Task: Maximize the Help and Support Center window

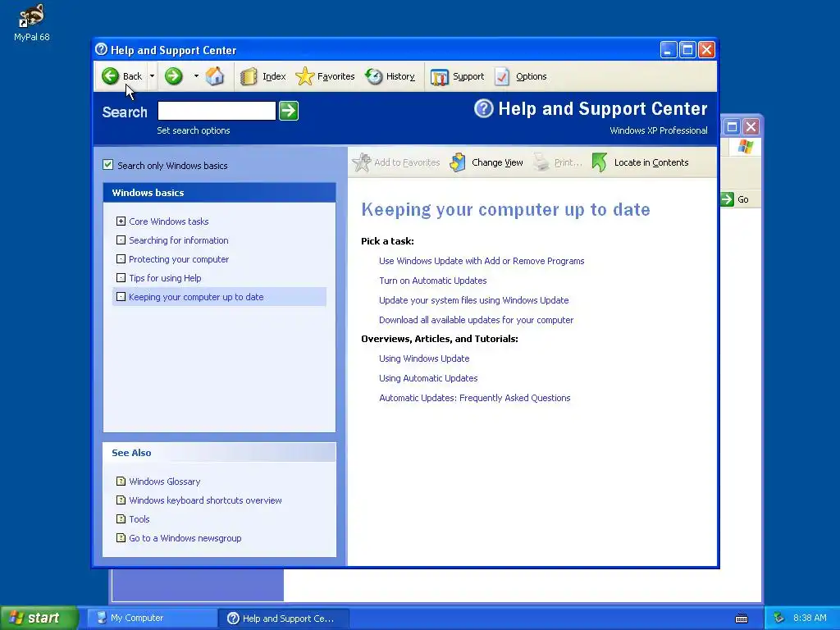Action: [687, 50]
